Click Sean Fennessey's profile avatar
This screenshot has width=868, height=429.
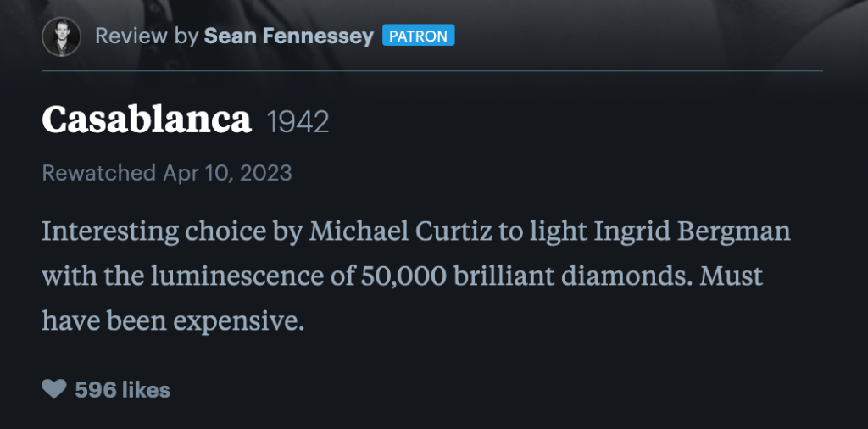click(61, 36)
